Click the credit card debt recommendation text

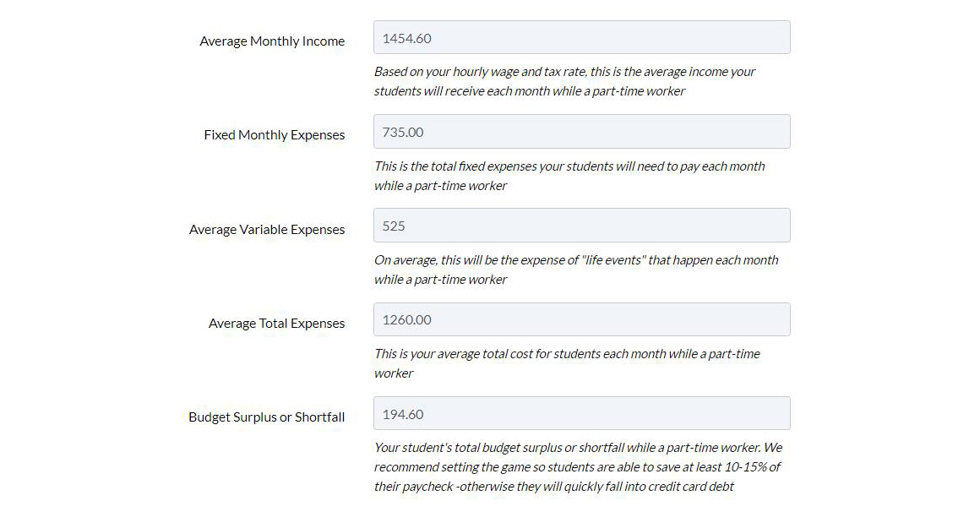coord(578,467)
